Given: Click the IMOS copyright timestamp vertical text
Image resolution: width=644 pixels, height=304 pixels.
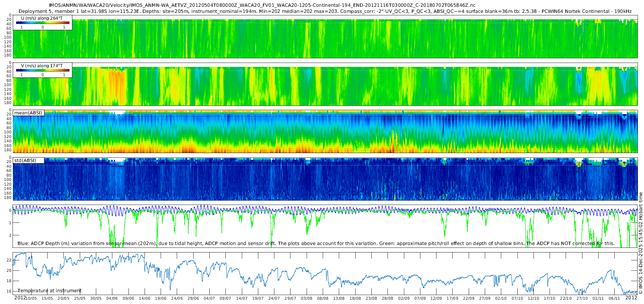Looking at the screenshot, I should click(x=640, y=243).
